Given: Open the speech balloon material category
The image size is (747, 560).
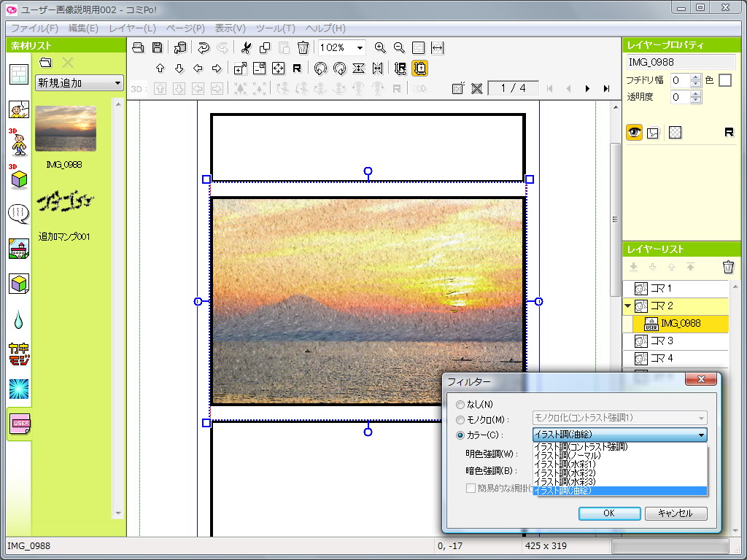Looking at the screenshot, I should (x=19, y=214).
